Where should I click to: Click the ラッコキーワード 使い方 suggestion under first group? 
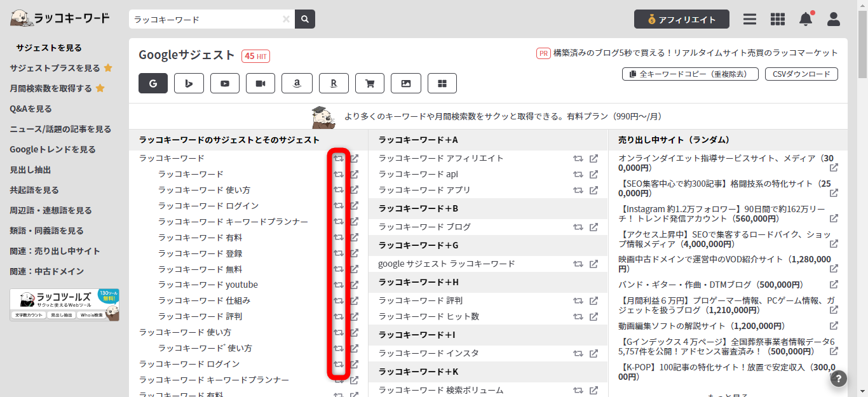[204, 190]
